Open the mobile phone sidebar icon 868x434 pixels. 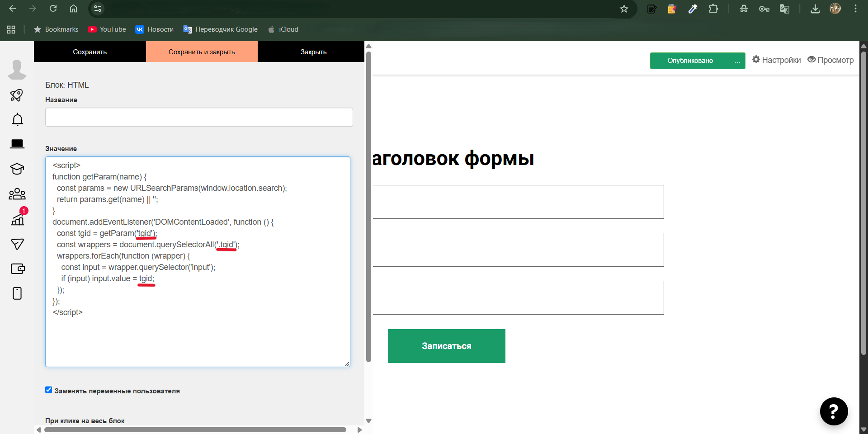coord(17,293)
